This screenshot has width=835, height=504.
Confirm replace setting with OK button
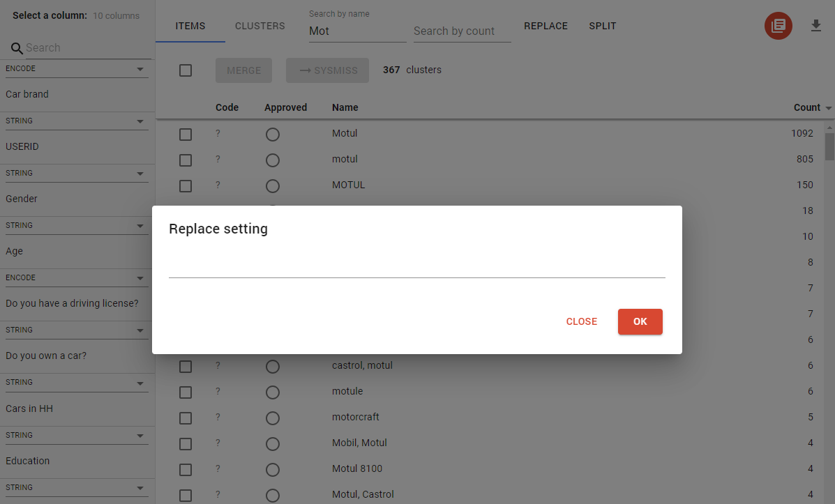tap(640, 321)
